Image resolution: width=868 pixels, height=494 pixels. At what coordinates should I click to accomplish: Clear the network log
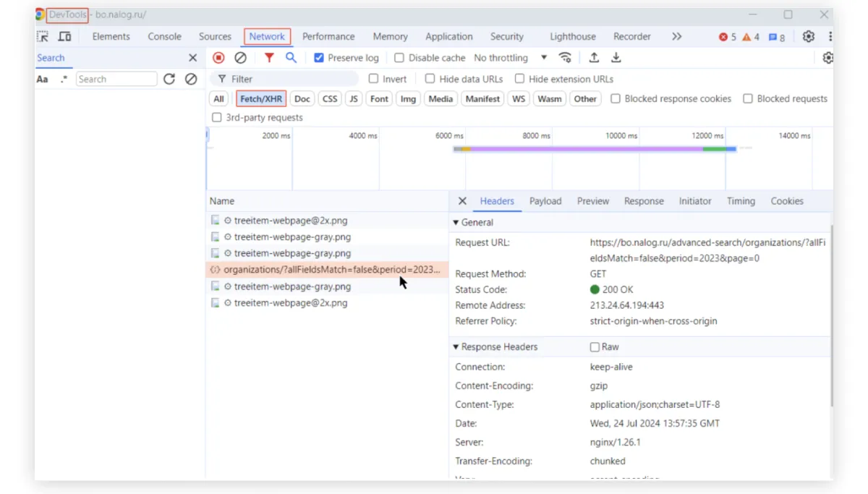pyautogui.click(x=240, y=58)
